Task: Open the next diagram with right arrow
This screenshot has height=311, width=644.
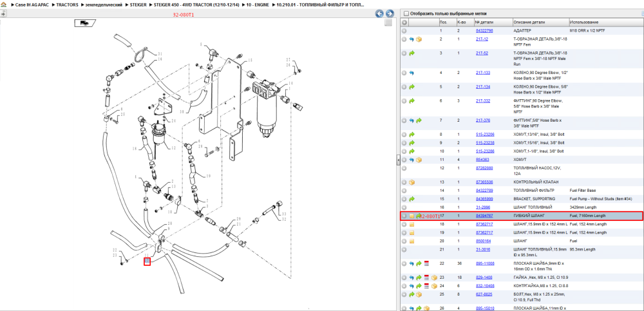Action: coord(390,14)
